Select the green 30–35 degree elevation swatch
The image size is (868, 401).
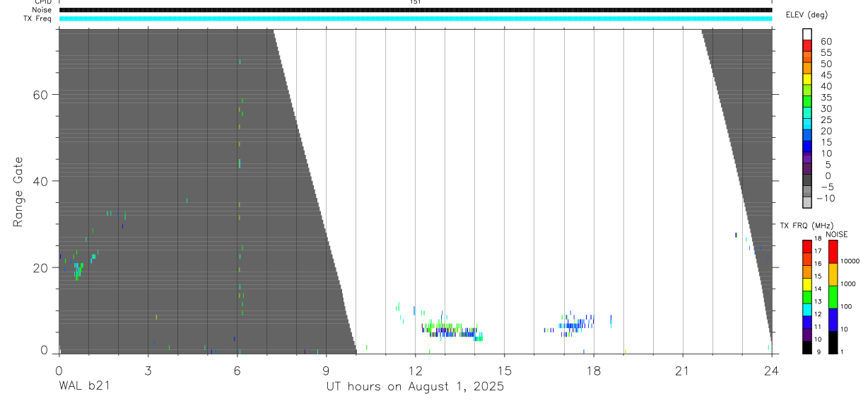pyautogui.click(x=807, y=103)
